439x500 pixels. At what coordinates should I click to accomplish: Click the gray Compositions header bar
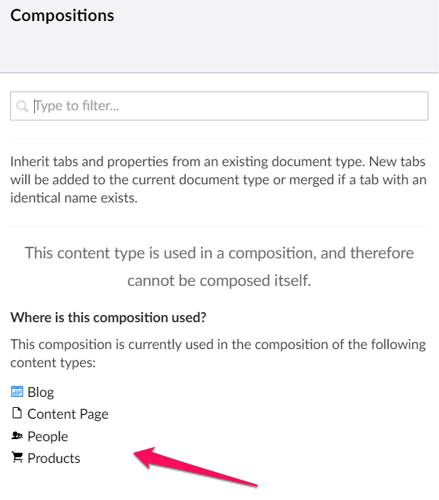(x=219, y=36)
